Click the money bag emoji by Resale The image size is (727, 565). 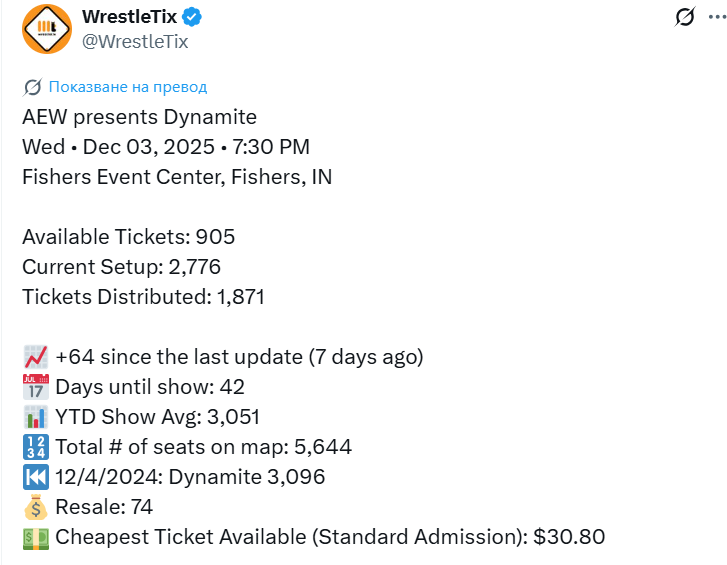click(35, 507)
